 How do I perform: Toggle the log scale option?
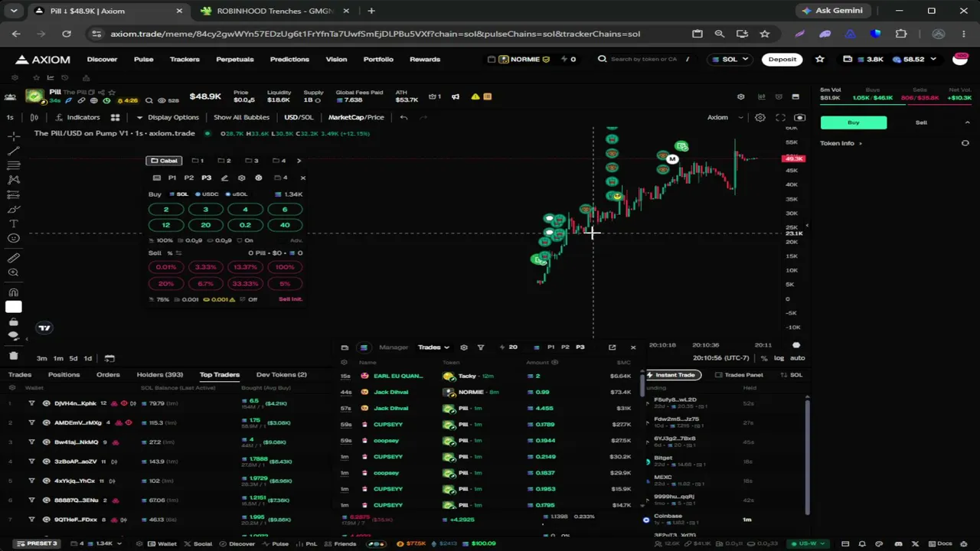point(779,358)
